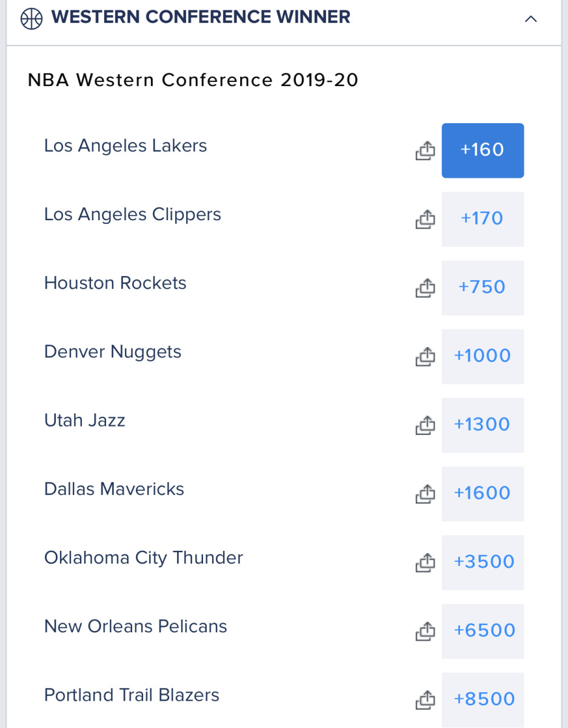
Task: Deselect the Lakers +160 odds
Action: coord(483,150)
